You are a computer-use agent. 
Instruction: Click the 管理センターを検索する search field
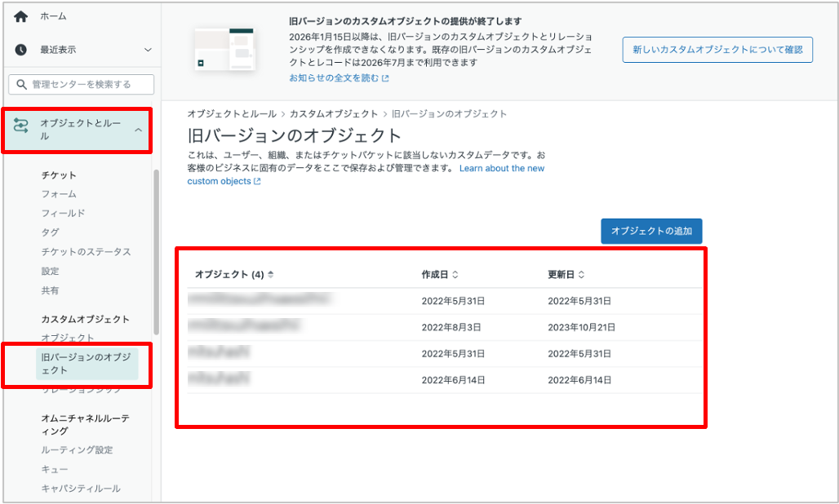click(x=82, y=85)
